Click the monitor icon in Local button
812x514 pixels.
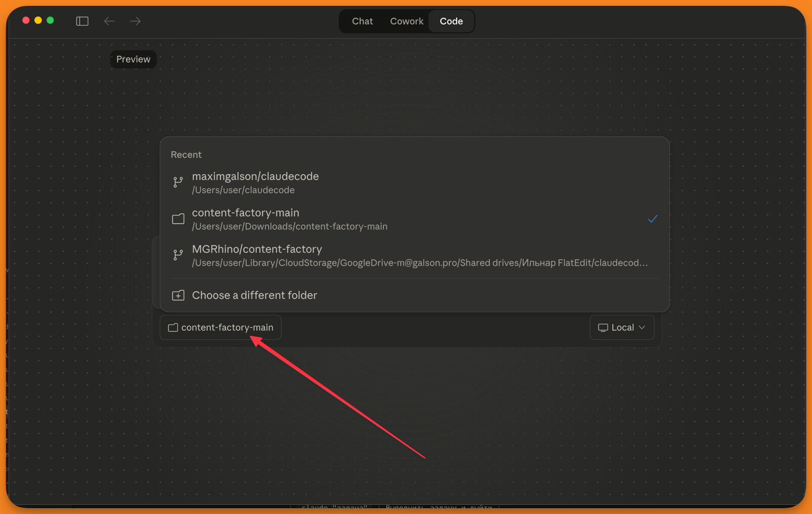(603, 328)
